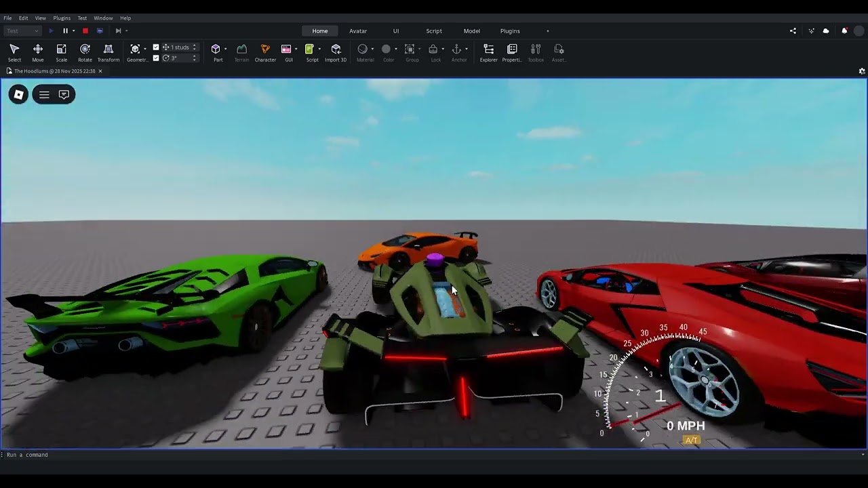Switch to the Rotate tool
The height and width of the screenshot is (488, 868).
(x=85, y=53)
